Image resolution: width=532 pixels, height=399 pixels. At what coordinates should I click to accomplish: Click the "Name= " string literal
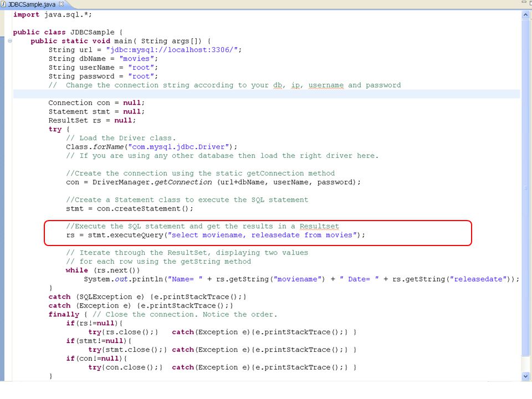[x=185, y=279]
